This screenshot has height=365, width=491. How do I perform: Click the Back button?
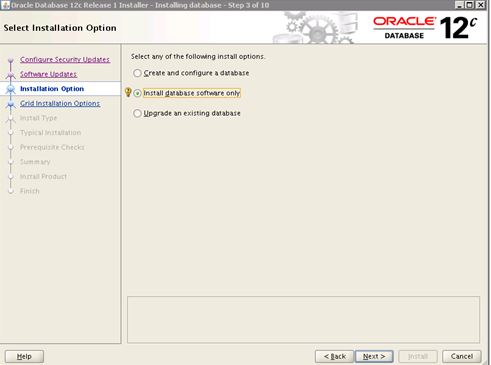pos(334,356)
